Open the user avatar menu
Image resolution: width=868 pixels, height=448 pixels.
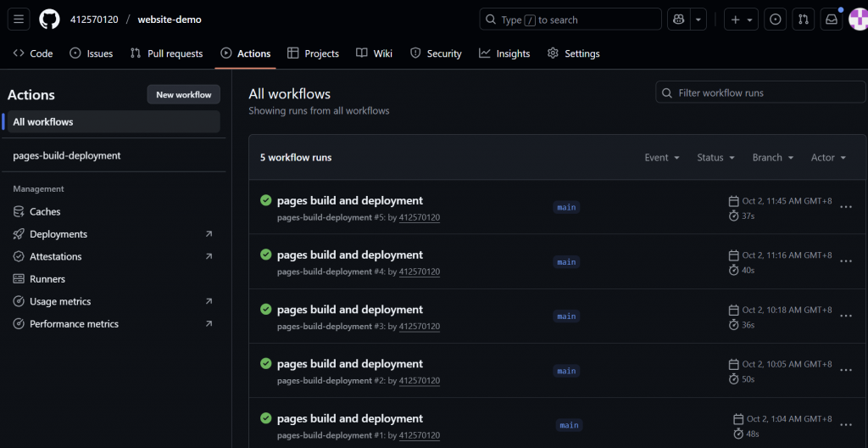point(859,20)
